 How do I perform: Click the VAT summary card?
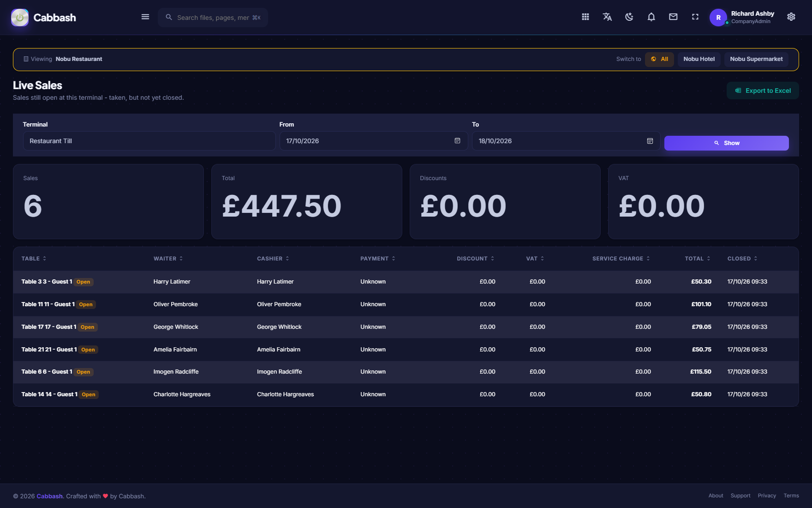pos(704,201)
